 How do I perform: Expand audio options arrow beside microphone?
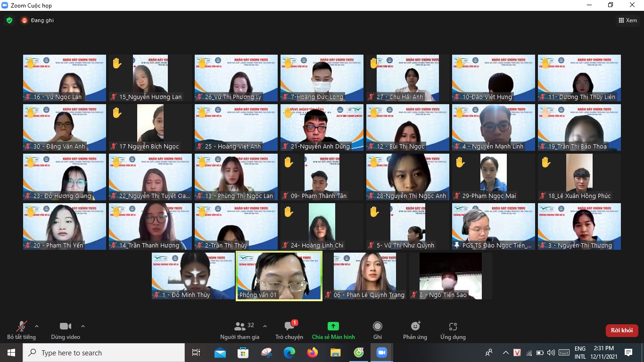37,326
